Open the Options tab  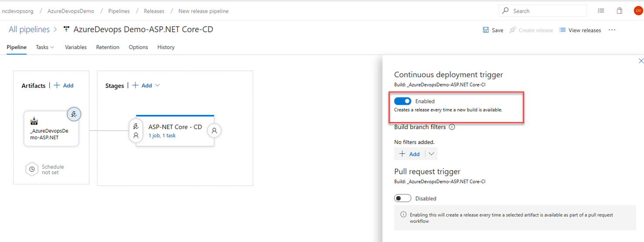click(138, 47)
